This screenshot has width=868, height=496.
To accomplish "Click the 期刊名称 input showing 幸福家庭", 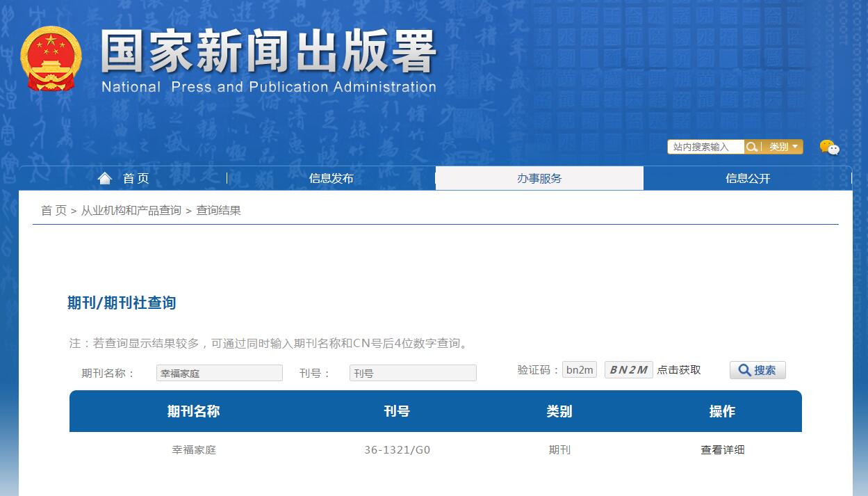I will click(x=219, y=373).
